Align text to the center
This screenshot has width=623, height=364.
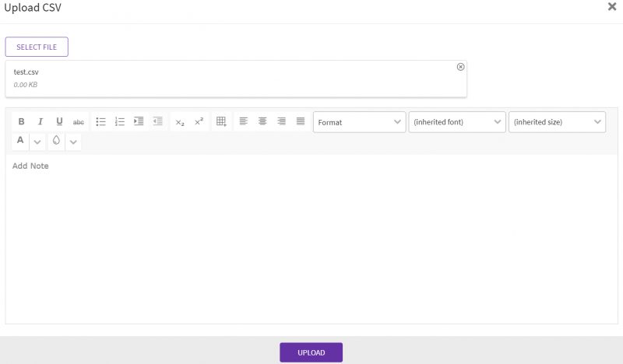tap(262, 121)
